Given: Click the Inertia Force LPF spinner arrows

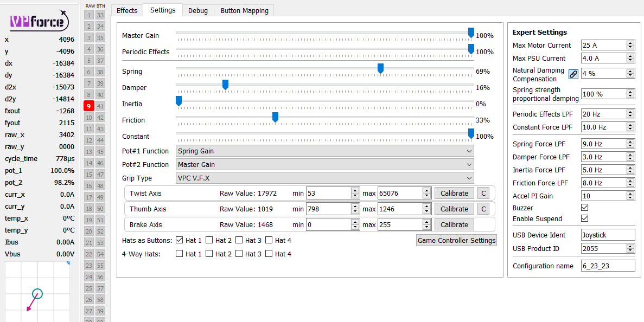Looking at the screenshot, I should (x=630, y=170).
